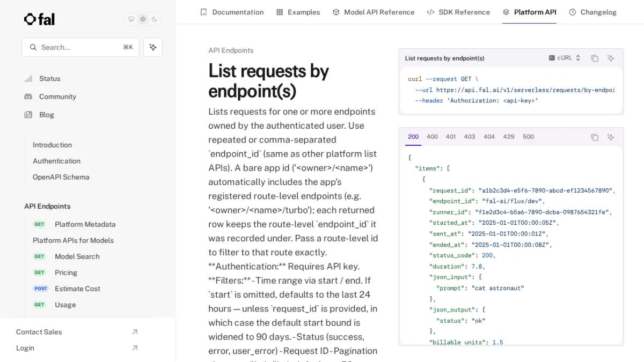Open the Changelog tab
The image size is (644, 362).
pyautogui.click(x=592, y=12)
